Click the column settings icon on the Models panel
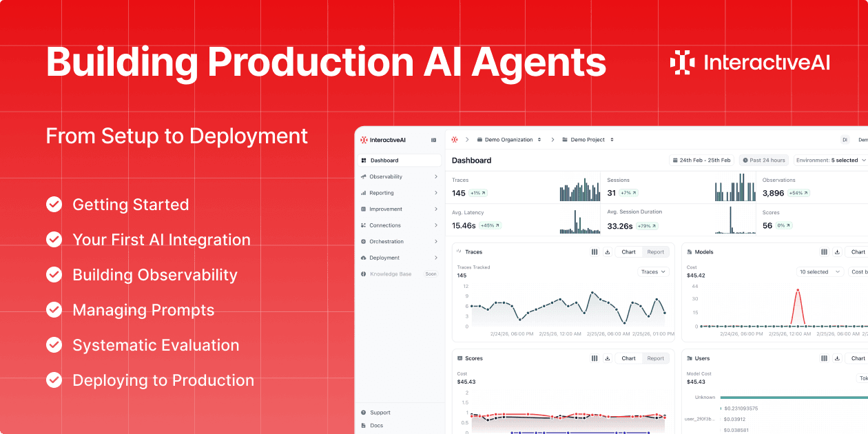 (824, 251)
